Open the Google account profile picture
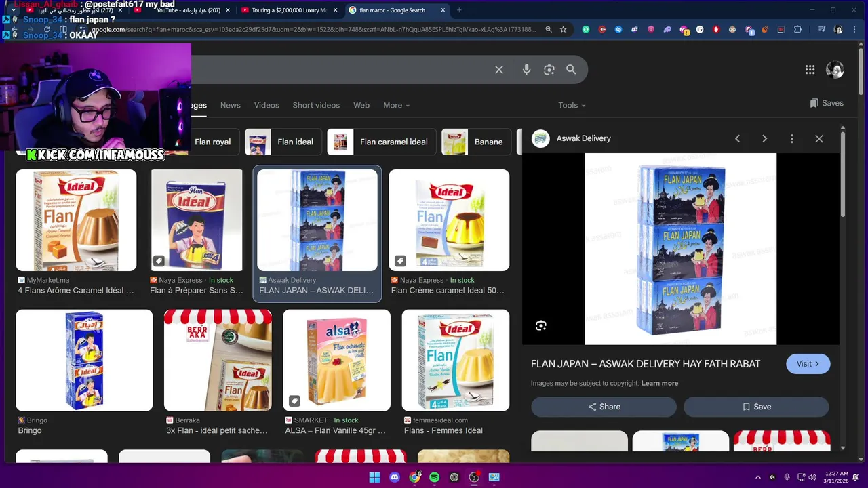The image size is (868, 488). (x=835, y=70)
